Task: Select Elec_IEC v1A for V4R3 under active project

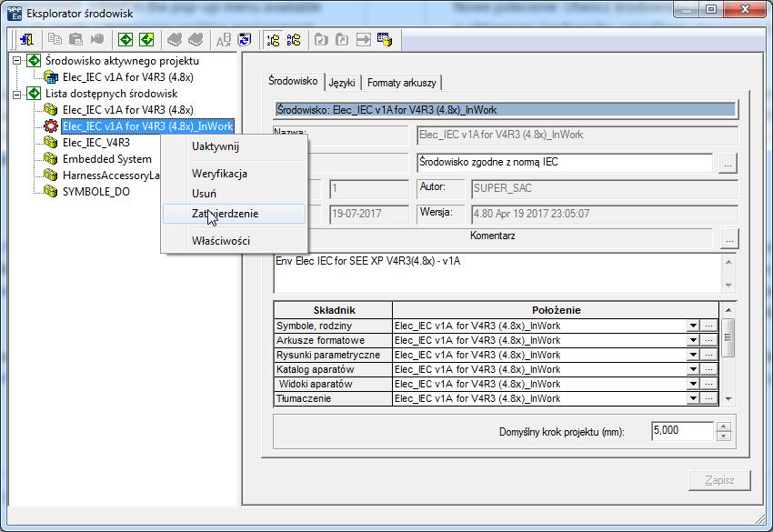Action: pos(127,77)
